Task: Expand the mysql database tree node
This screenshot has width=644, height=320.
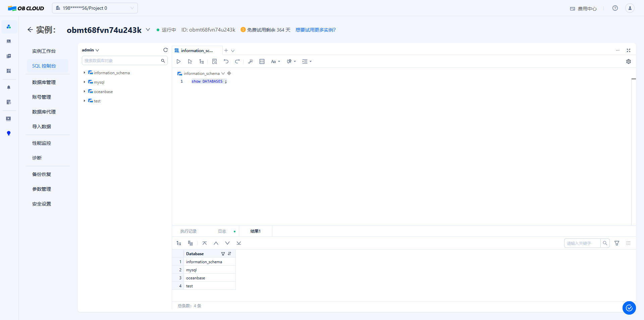Action: pos(84,82)
